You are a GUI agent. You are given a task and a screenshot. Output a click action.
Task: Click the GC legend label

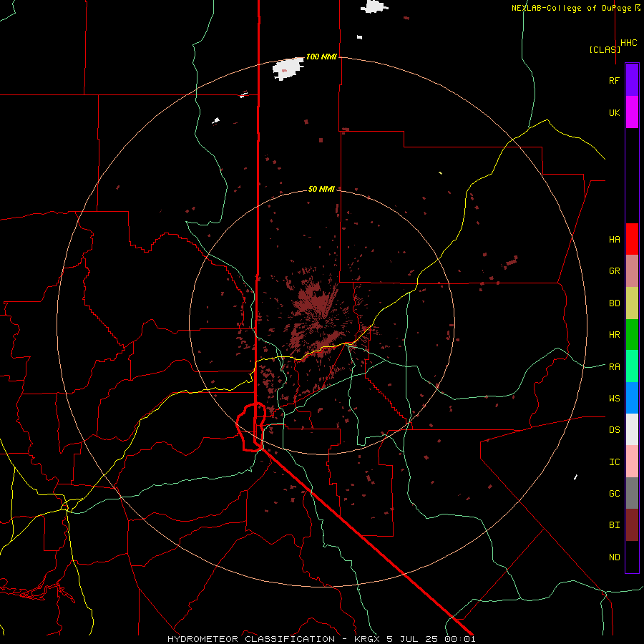coord(614,494)
